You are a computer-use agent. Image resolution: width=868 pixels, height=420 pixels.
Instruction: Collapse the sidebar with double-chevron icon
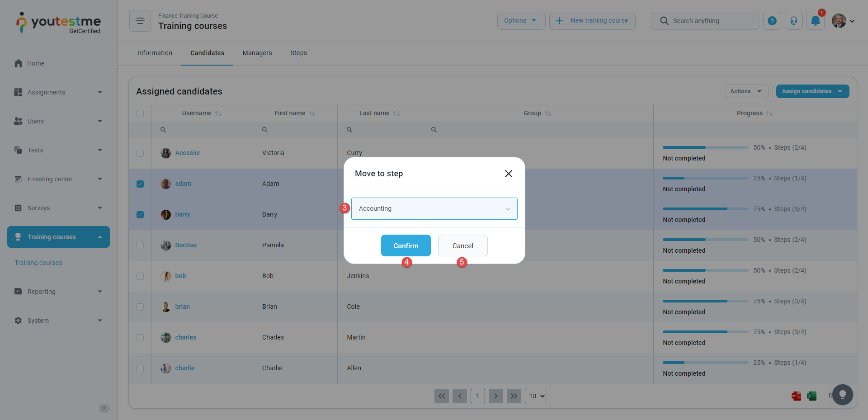(x=104, y=408)
